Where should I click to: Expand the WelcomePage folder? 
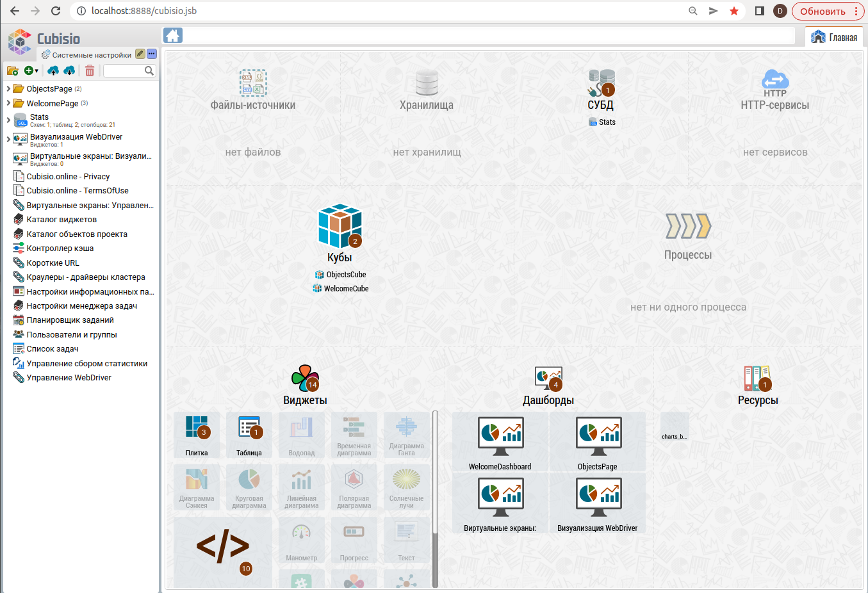tap(8, 103)
